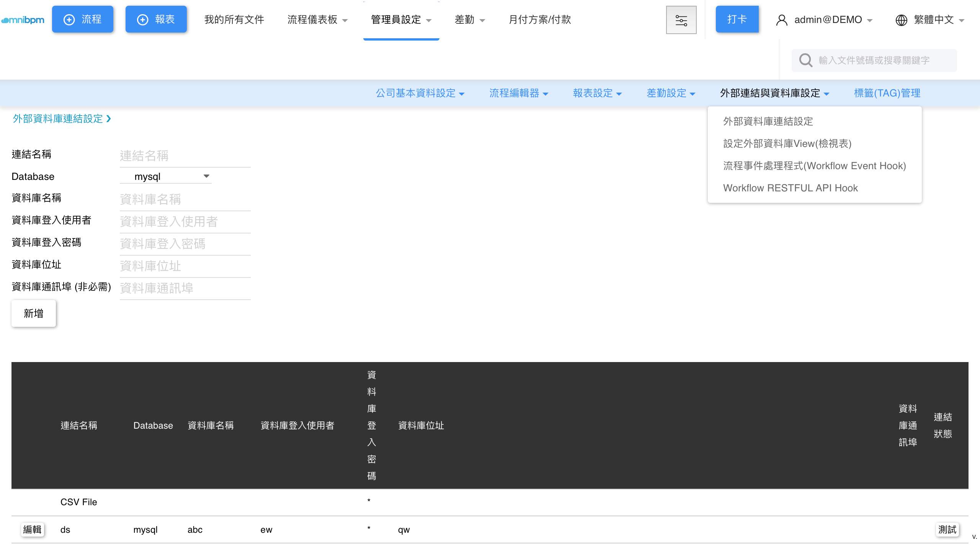Click the 資料庫登入使用者 column header
The height and width of the screenshot is (545, 980).
297,426
